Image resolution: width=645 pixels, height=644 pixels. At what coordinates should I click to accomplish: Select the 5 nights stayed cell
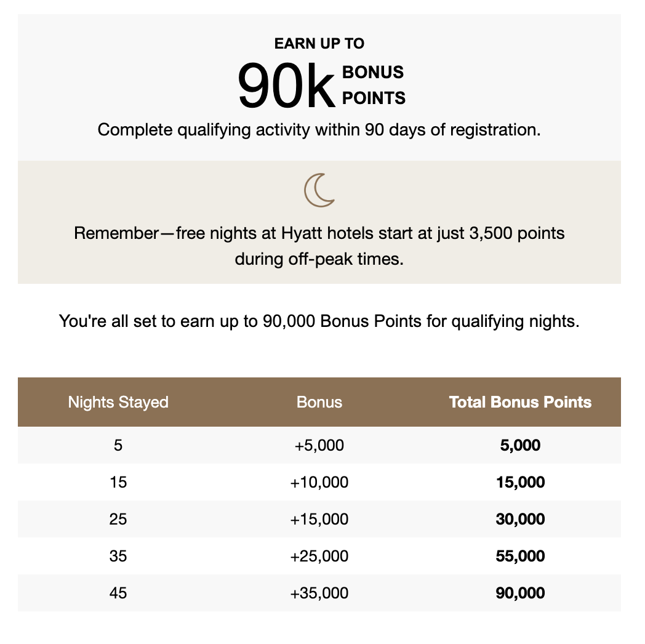(x=118, y=445)
